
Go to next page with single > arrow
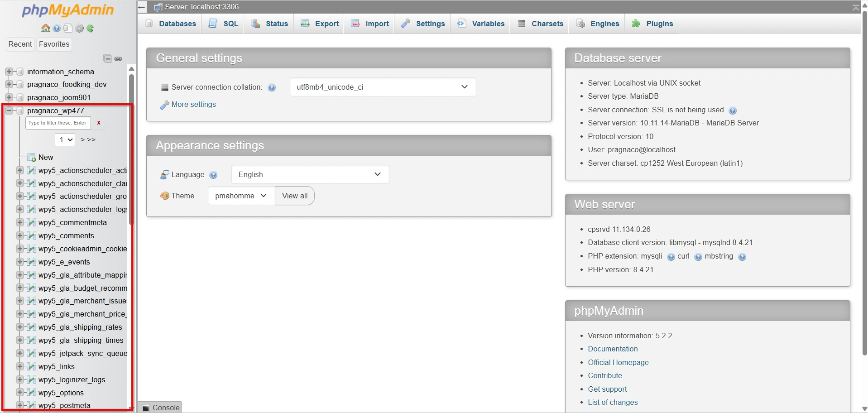pos(82,139)
